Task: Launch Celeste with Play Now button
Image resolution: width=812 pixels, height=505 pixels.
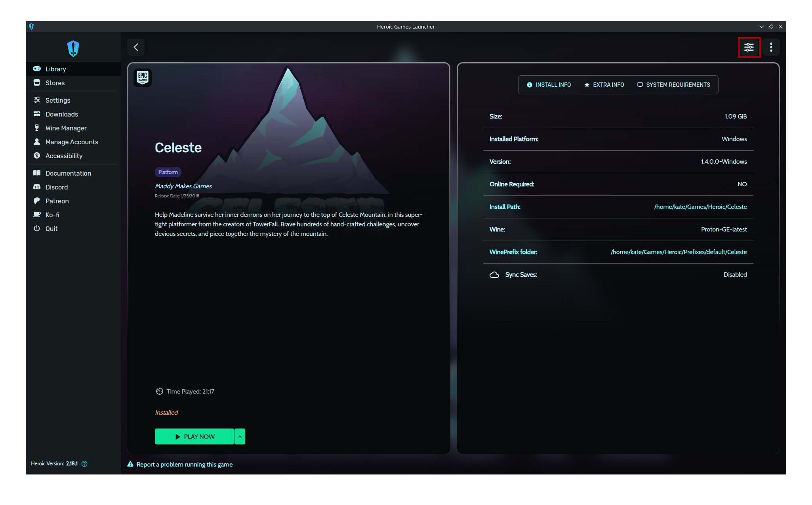Action: [194, 436]
